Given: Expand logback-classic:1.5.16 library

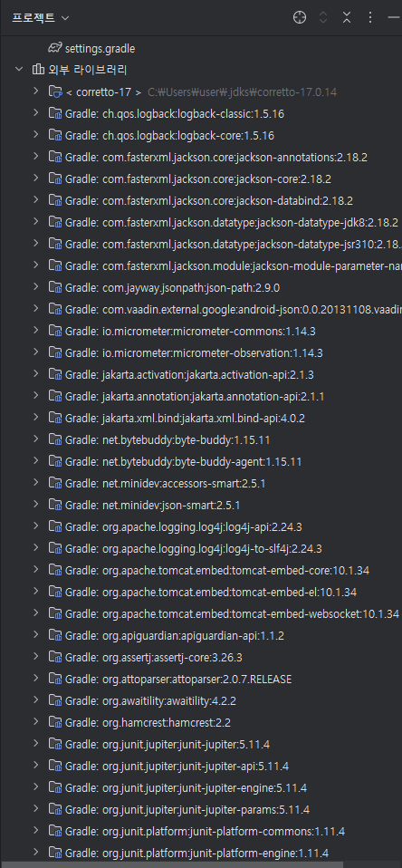Looking at the screenshot, I should (36, 112).
